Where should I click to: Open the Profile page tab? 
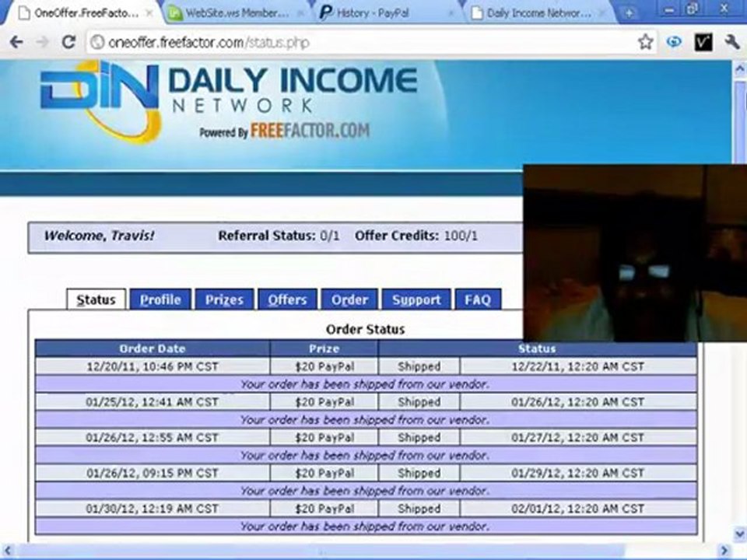[x=160, y=299]
